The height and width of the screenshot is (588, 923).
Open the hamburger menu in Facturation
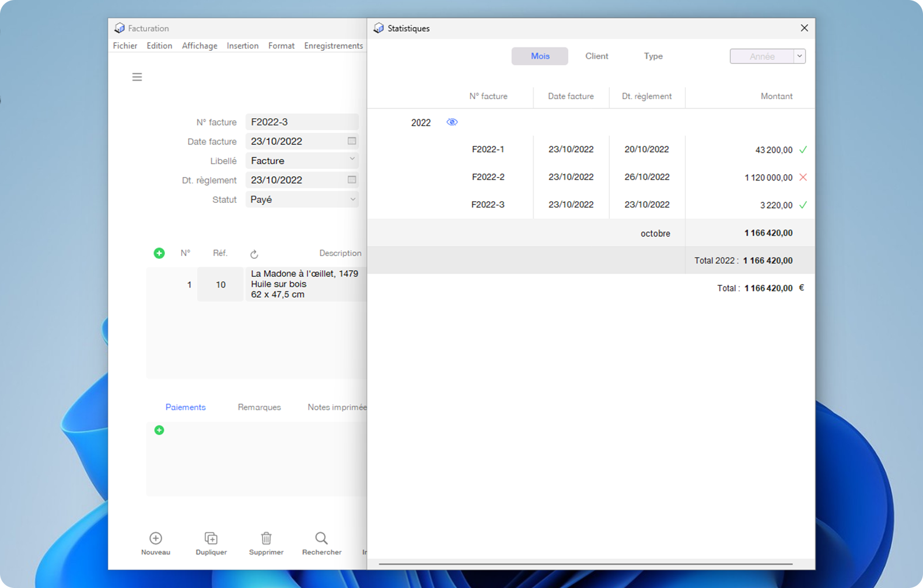(x=137, y=77)
